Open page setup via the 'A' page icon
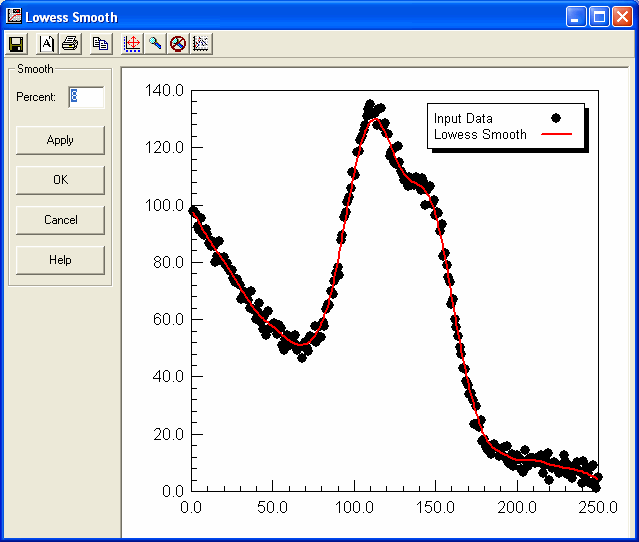Image resolution: width=639 pixels, height=542 pixels. click(47, 44)
